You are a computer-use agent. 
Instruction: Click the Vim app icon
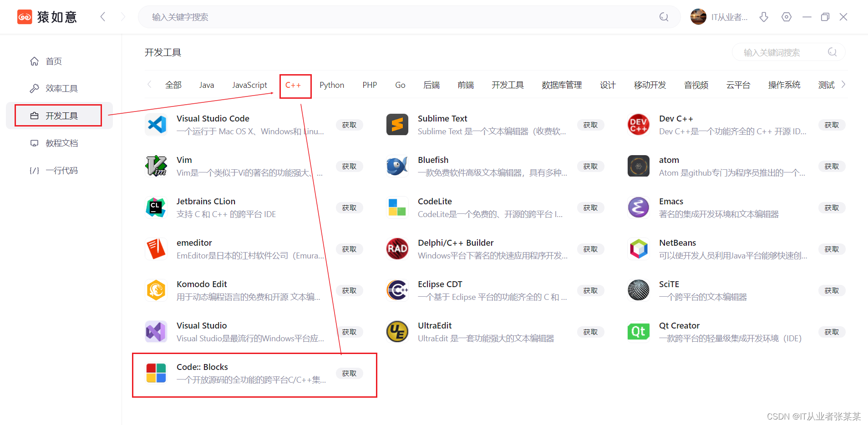tap(156, 166)
